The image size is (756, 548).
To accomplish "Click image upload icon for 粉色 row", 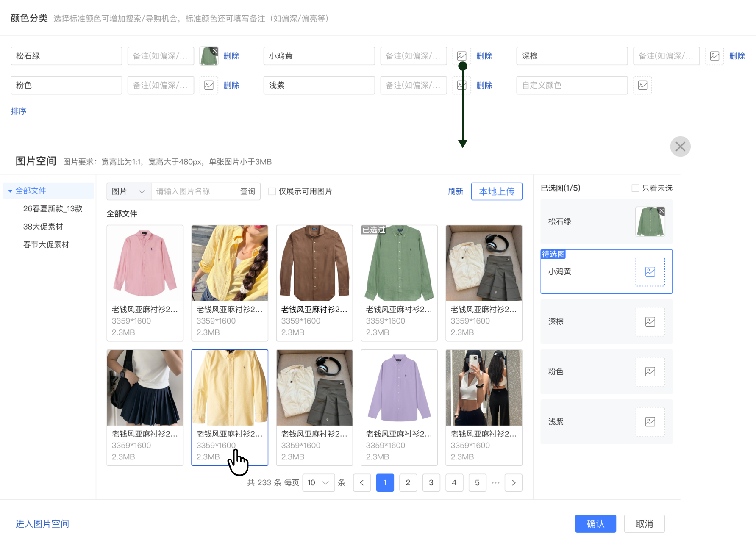I will click(x=209, y=85).
